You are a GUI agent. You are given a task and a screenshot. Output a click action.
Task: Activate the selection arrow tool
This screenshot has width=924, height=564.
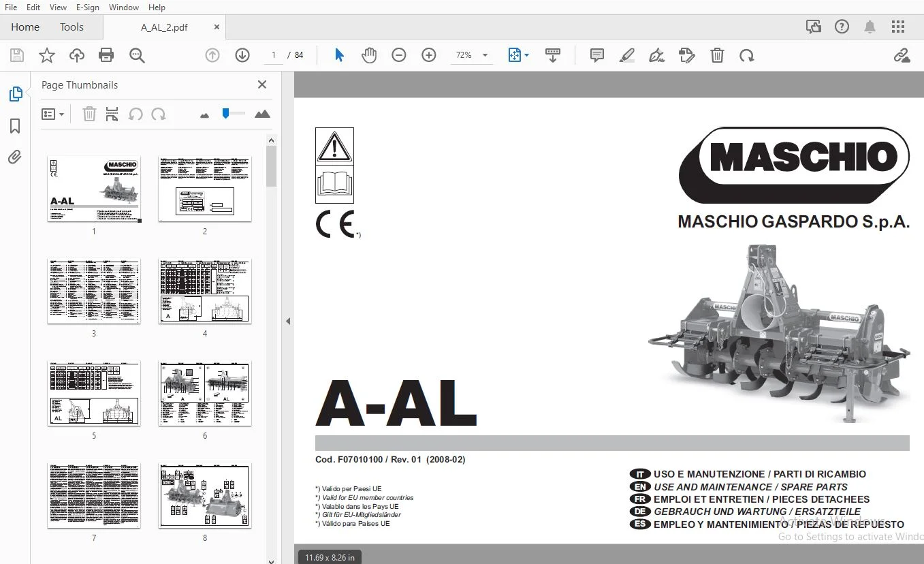(339, 56)
